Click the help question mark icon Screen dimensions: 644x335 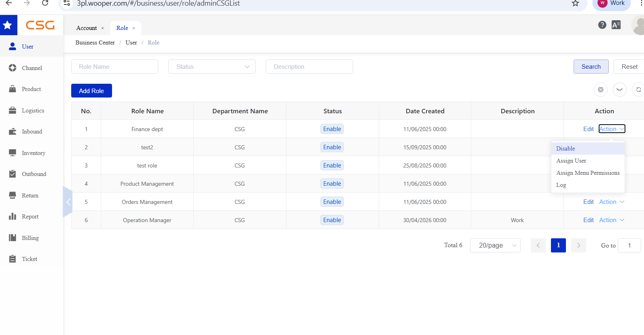tap(602, 25)
